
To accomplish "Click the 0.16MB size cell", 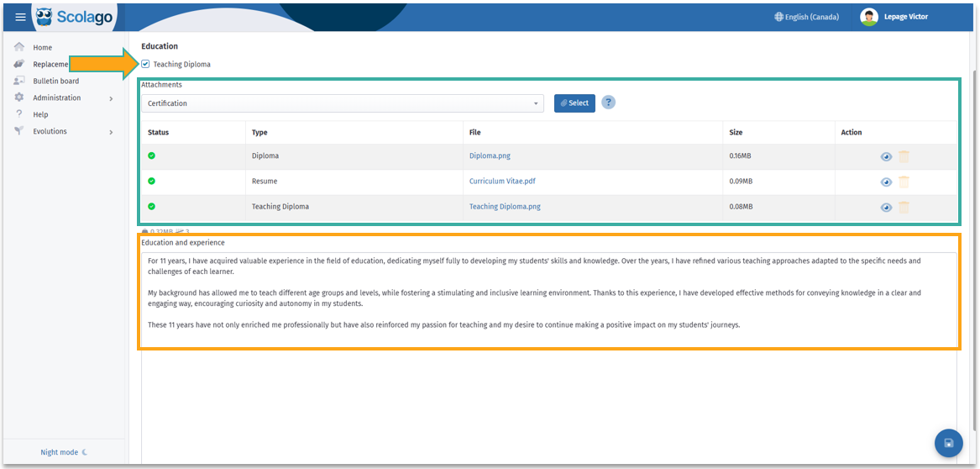I will [741, 155].
